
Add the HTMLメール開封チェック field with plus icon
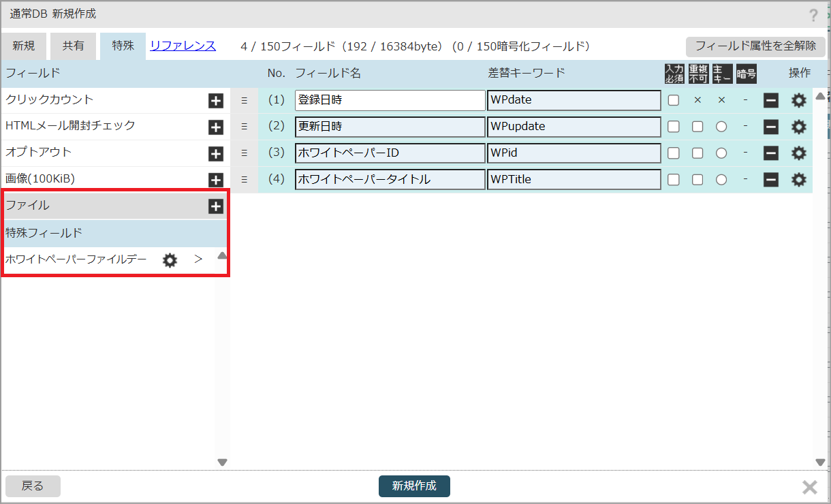[215, 127]
